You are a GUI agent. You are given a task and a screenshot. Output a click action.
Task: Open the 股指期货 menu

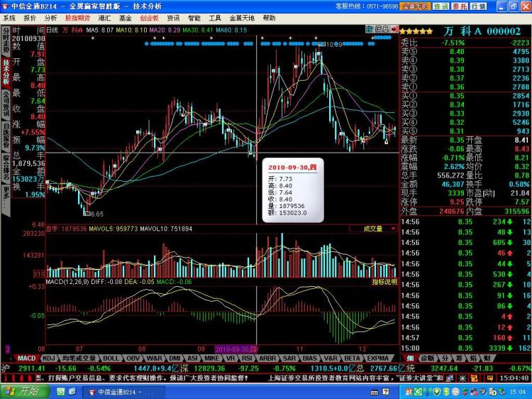78,18
